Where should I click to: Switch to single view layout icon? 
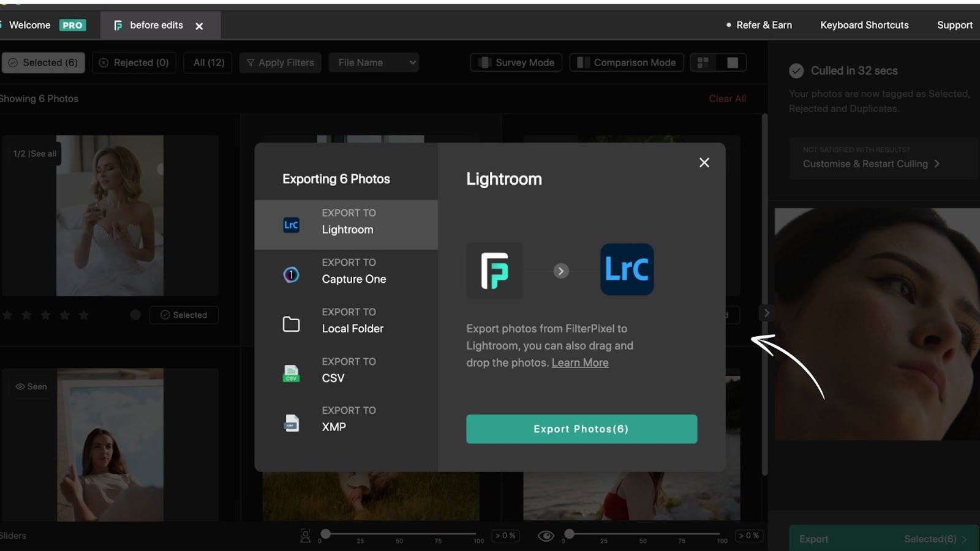733,62
